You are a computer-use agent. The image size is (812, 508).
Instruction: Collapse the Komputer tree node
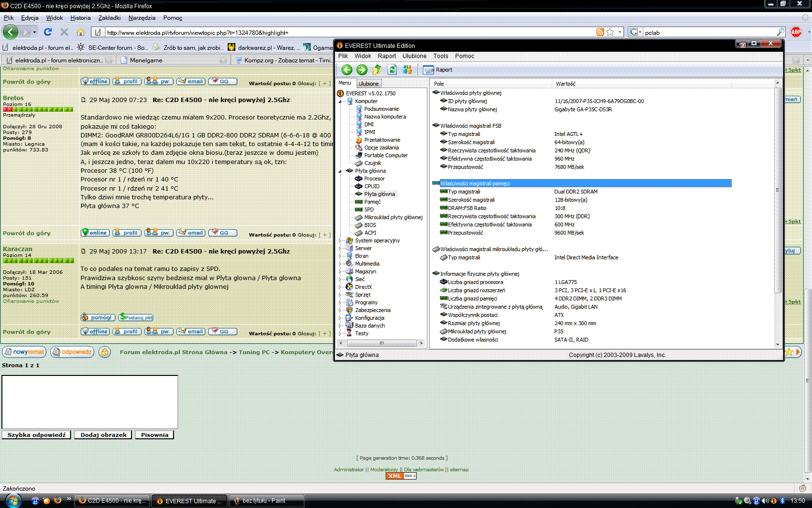(x=340, y=101)
